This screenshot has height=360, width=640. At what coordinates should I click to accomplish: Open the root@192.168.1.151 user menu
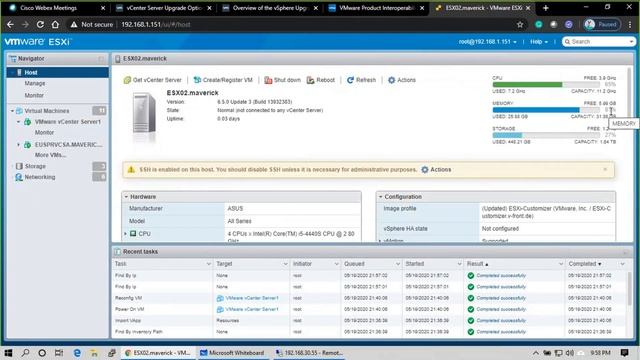tap(487, 42)
